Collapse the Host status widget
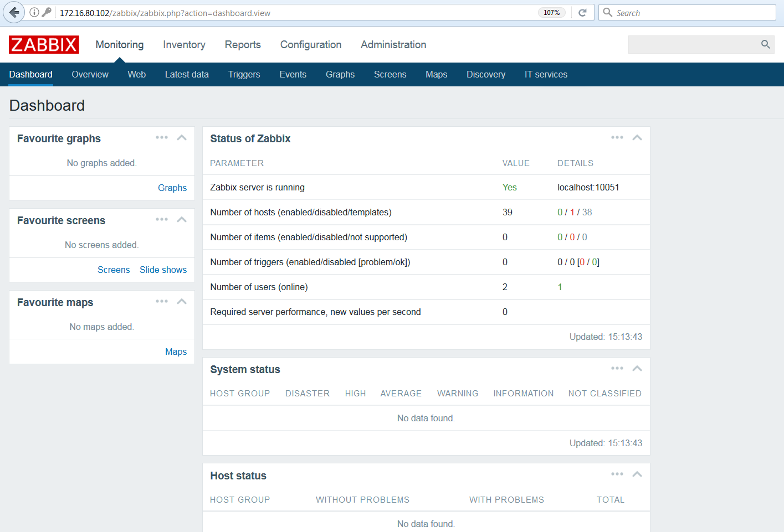Viewport: 784px width, 532px height. [637, 474]
